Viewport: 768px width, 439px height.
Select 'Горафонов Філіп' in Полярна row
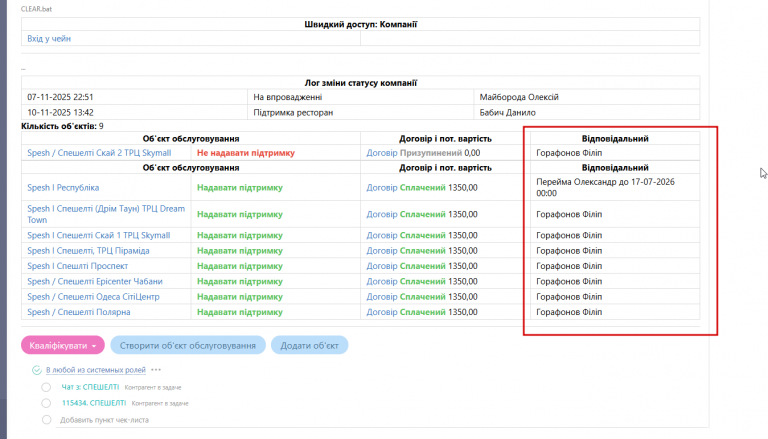tap(569, 312)
